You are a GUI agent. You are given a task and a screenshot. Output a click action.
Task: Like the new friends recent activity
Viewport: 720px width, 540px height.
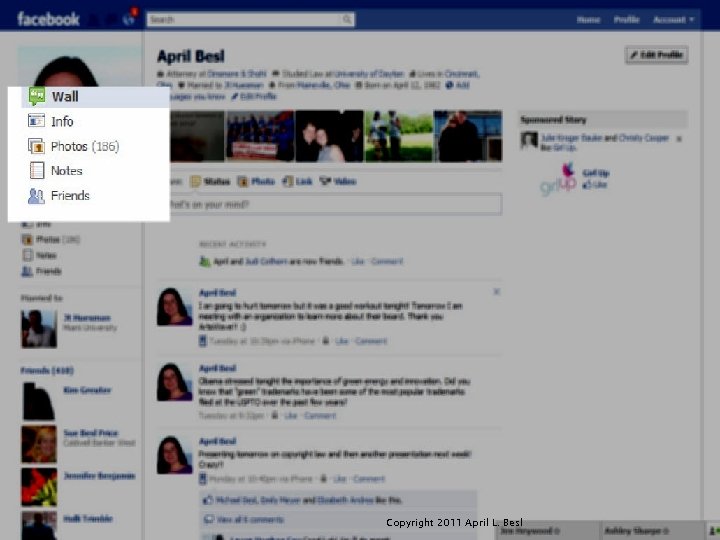357,261
